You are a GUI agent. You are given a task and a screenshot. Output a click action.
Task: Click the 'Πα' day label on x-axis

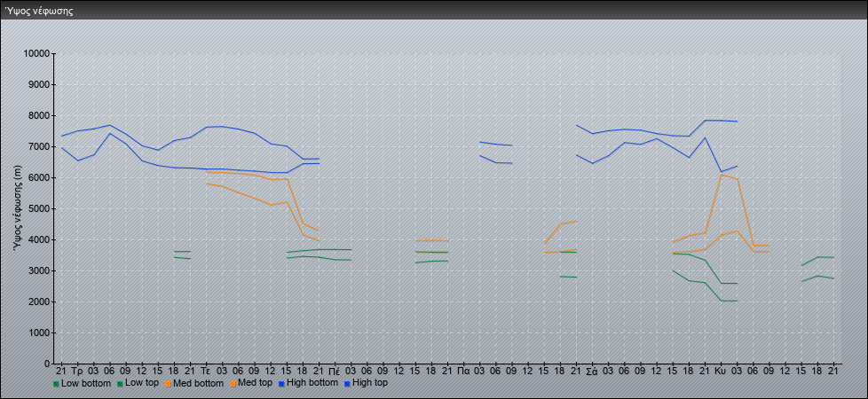pos(463,371)
